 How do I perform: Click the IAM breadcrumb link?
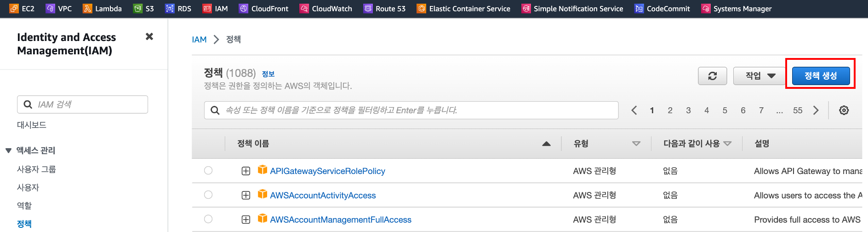(x=199, y=40)
